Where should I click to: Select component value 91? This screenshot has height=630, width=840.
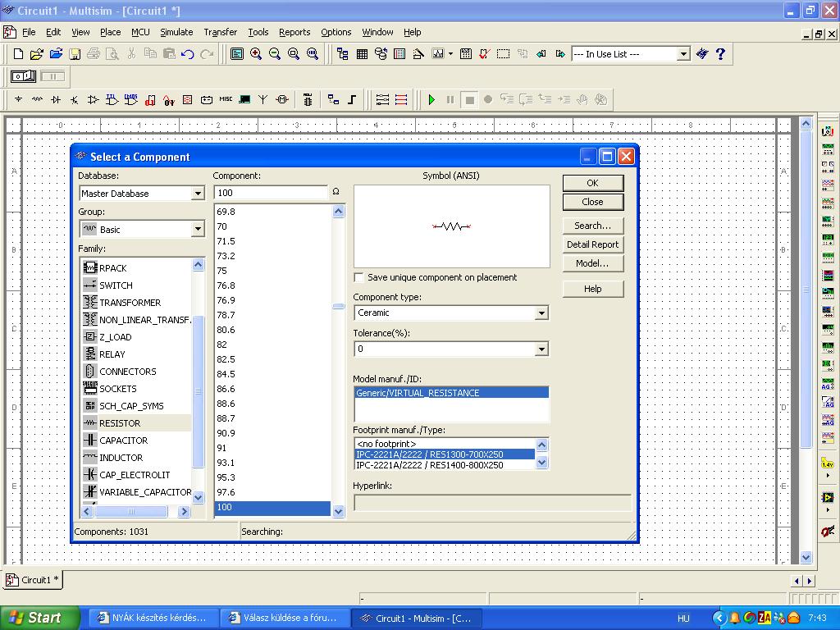point(272,448)
